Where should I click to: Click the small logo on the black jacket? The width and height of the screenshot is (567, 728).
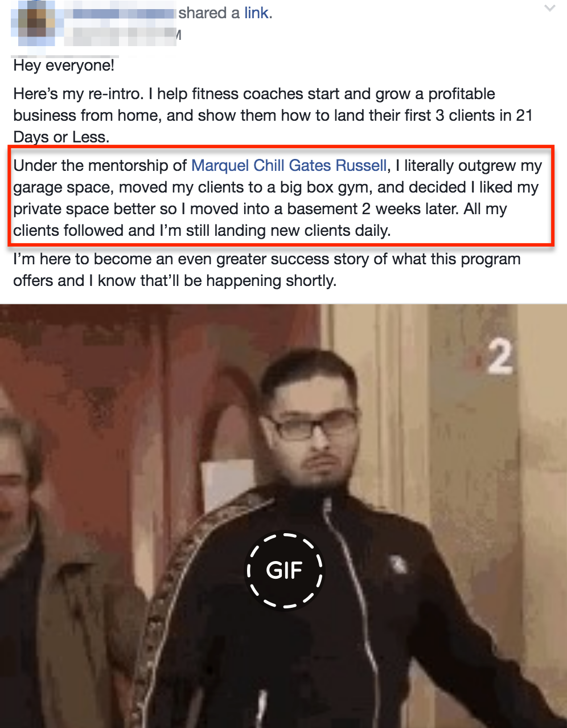(x=398, y=565)
